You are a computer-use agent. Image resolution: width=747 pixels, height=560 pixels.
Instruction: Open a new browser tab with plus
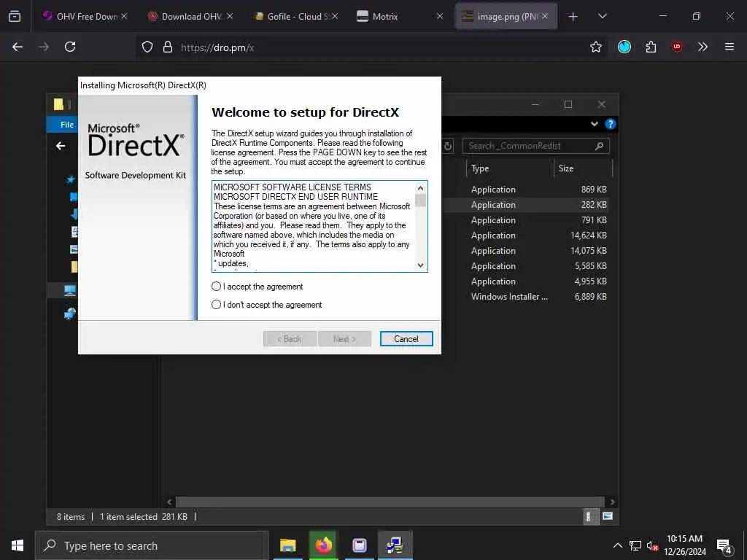[x=573, y=17]
